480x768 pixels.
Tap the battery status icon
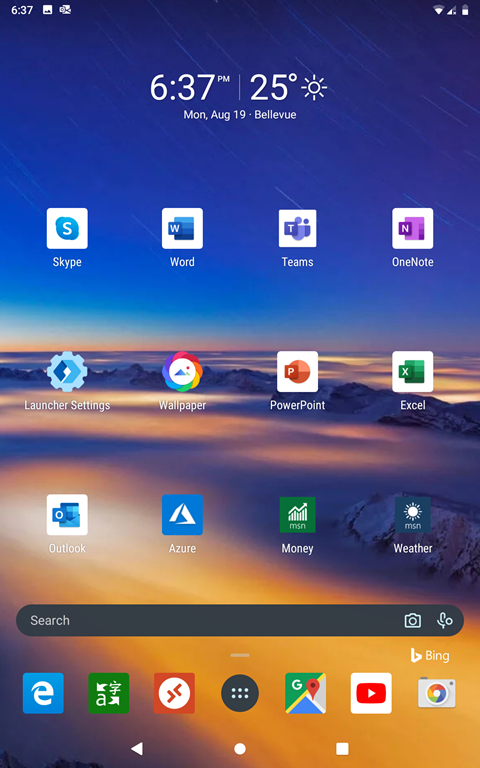tap(465, 10)
